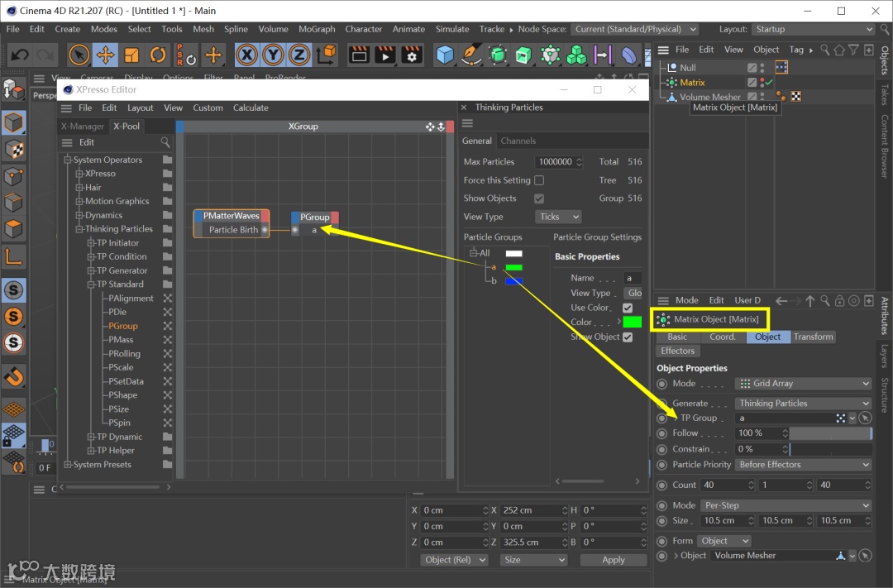Toggle Force this Setting checkbox
The height and width of the screenshot is (588, 893).
[x=539, y=180]
